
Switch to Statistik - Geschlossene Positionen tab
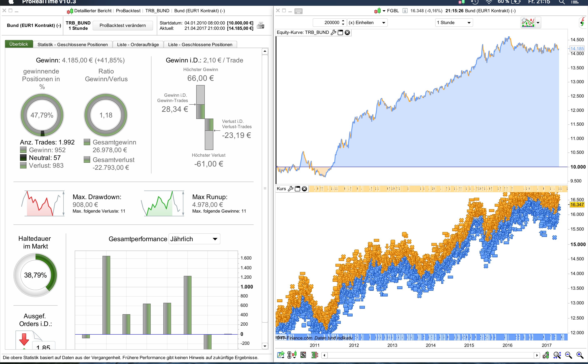(x=72, y=44)
